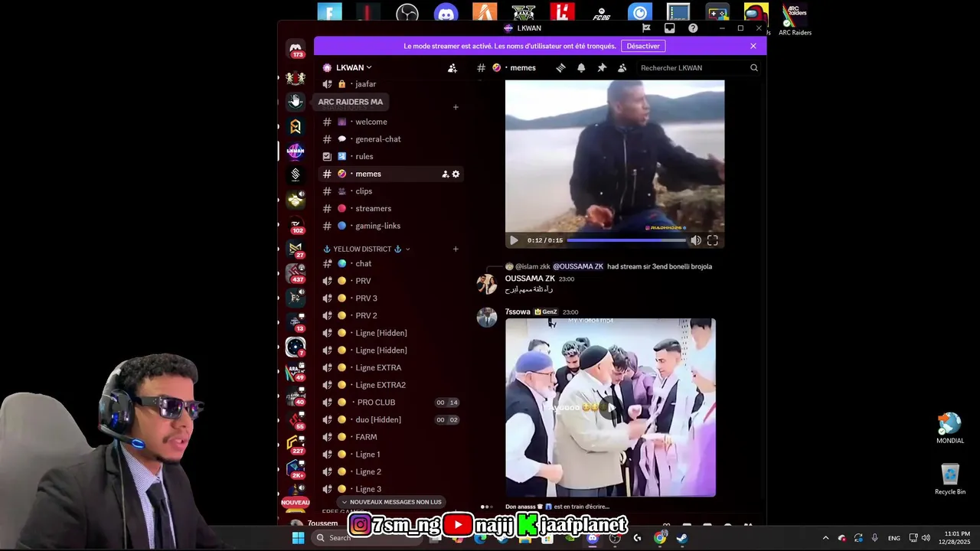Open the Among Us desktop icon
Screen dimensions: 980x551
click(x=756, y=14)
